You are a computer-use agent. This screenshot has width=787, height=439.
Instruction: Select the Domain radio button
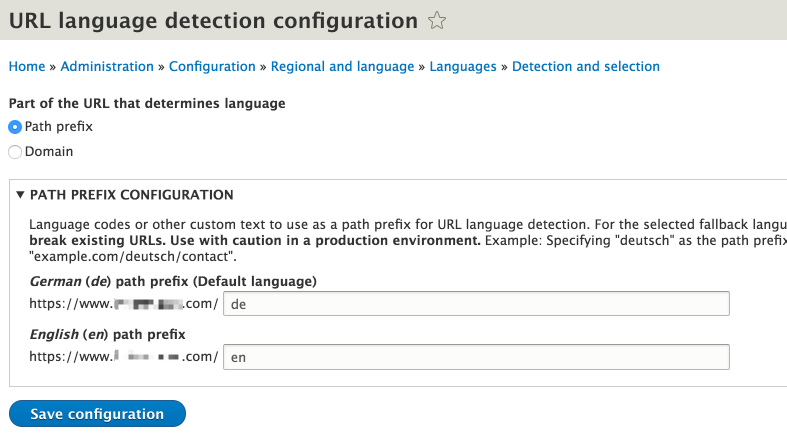(x=15, y=152)
